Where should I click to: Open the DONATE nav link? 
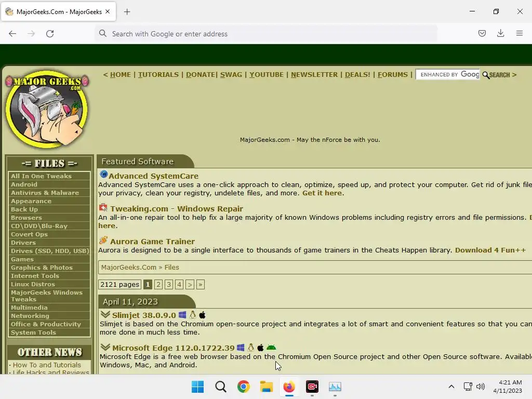pos(200,75)
